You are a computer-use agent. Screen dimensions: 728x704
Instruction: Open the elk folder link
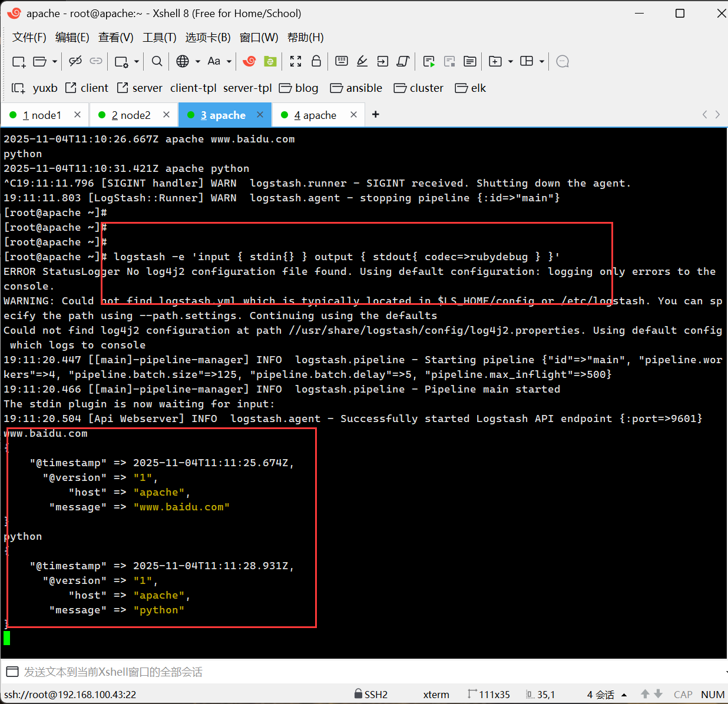click(471, 88)
